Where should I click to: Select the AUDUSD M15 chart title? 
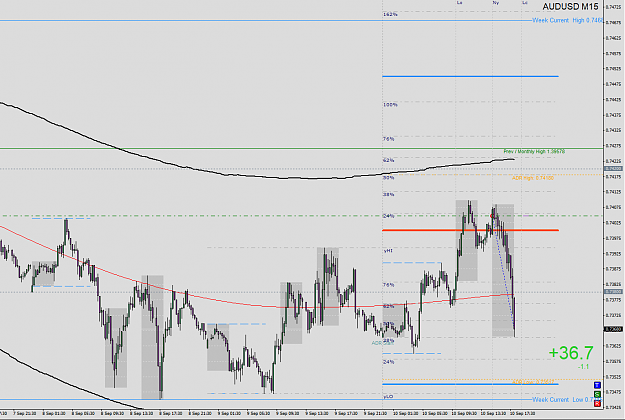570,7
